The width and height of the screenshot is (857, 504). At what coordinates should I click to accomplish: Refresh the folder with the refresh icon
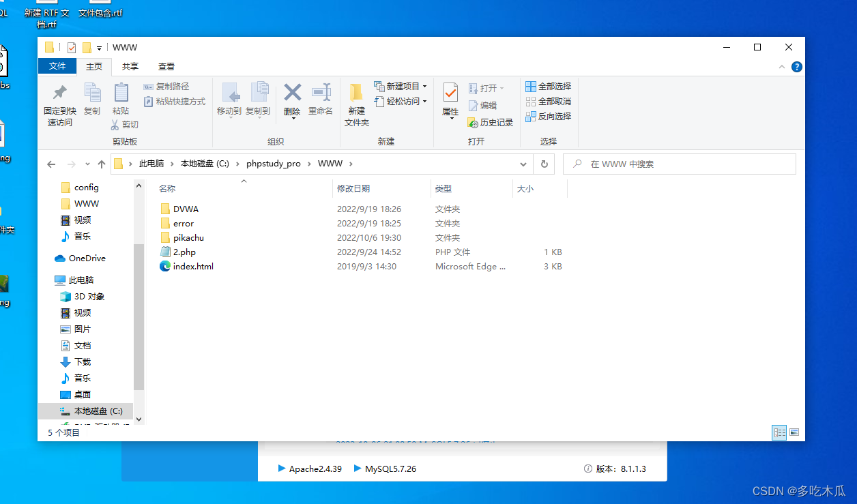coord(542,164)
